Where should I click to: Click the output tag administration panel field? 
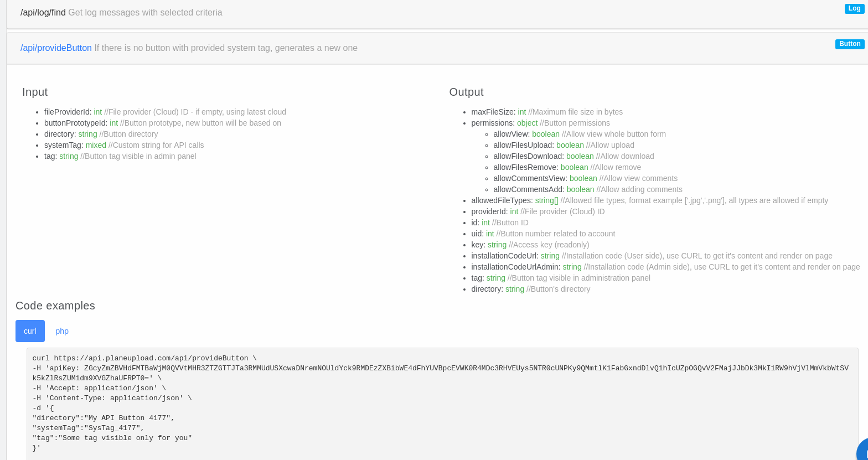coord(561,278)
